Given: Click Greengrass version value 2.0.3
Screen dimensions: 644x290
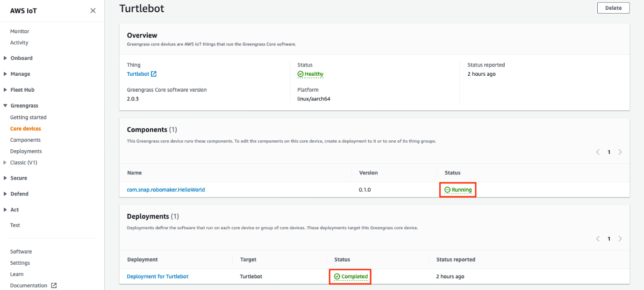Looking at the screenshot, I should 133,99.
